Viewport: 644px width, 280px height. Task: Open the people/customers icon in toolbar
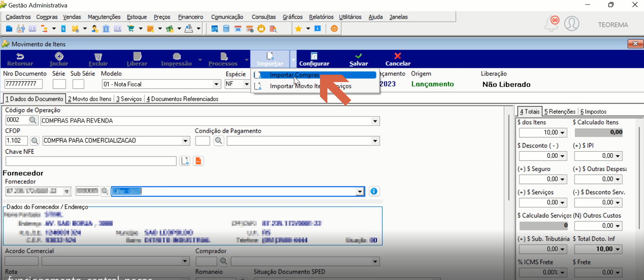tap(21, 29)
